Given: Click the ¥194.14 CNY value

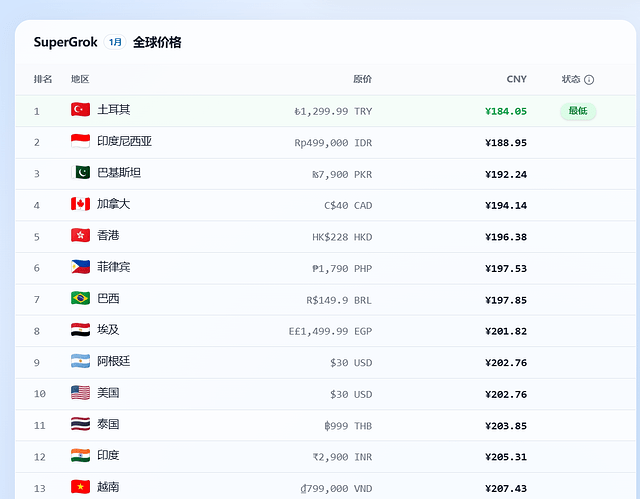Looking at the screenshot, I should 506,206.
